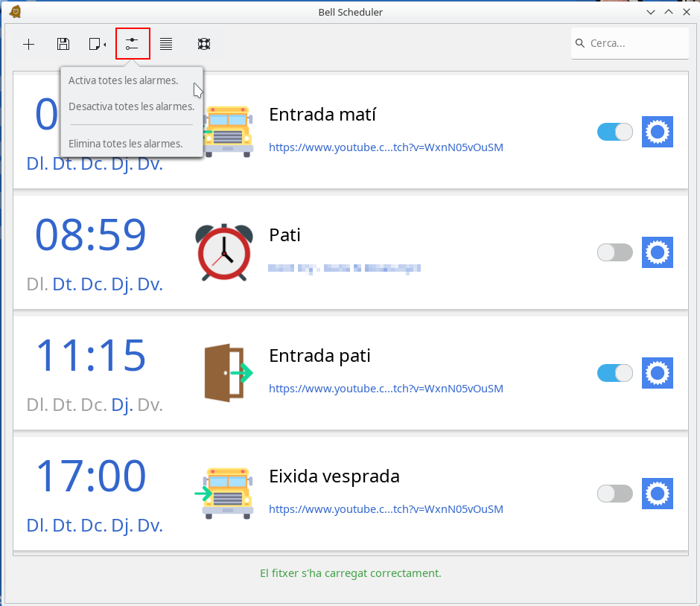The image size is (700, 606).
Task: Select 'Activa totes les alarmes' menu entry
Action: click(124, 80)
